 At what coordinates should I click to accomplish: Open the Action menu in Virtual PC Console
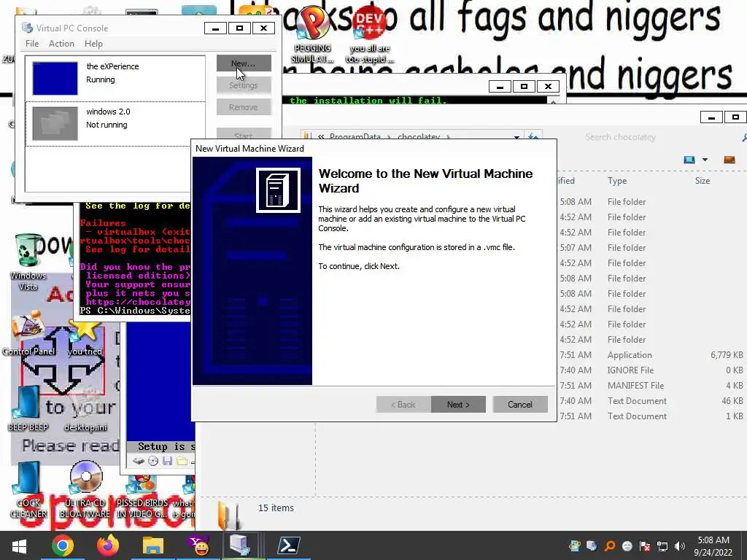[61, 43]
